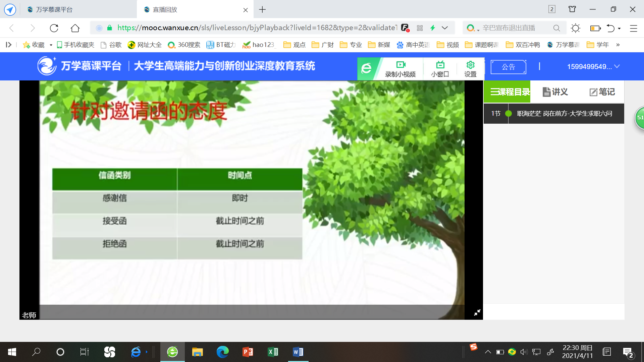Click the 公告 announcement button
644x362 pixels.
[x=508, y=67]
